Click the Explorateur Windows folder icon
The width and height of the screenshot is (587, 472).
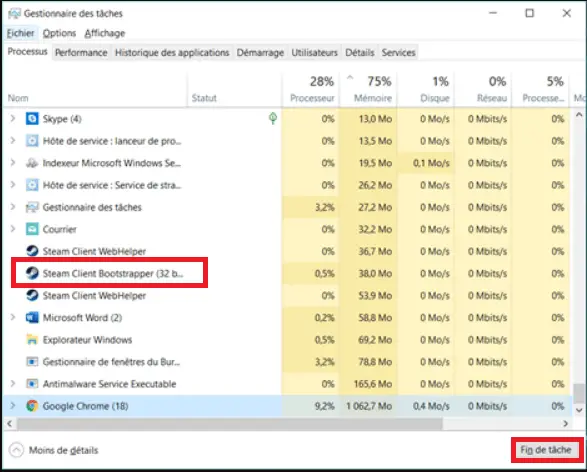pos(32,339)
